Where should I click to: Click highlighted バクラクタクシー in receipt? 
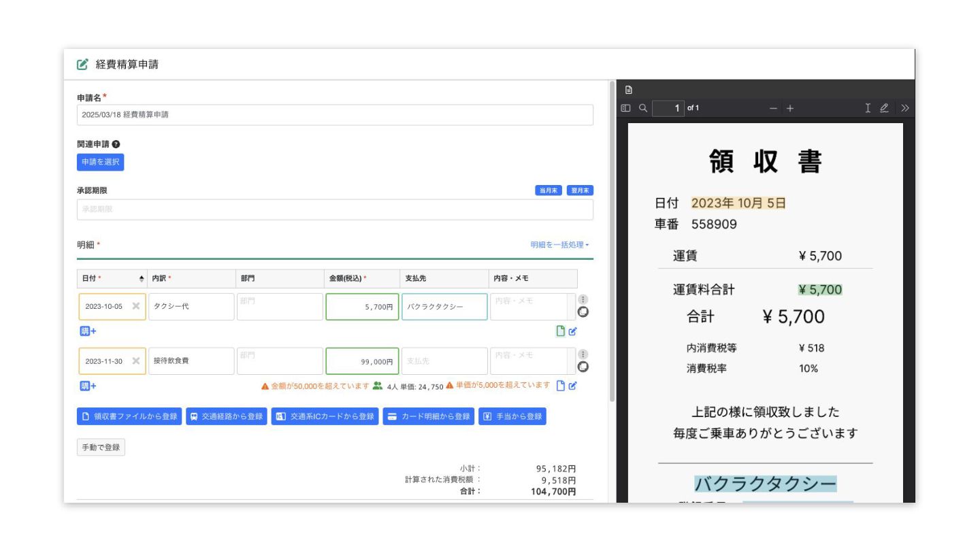tap(765, 484)
